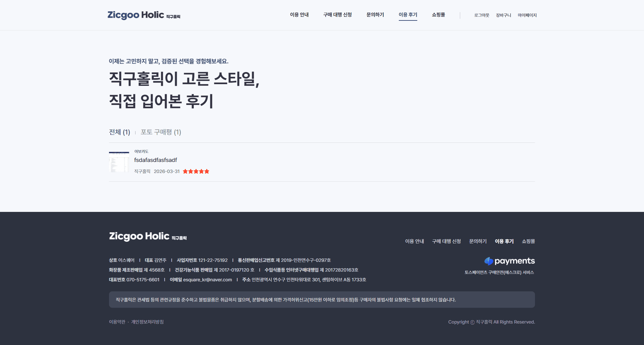Open the review photo thumbnail
The width and height of the screenshot is (644, 345).
pyautogui.click(x=119, y=162)
